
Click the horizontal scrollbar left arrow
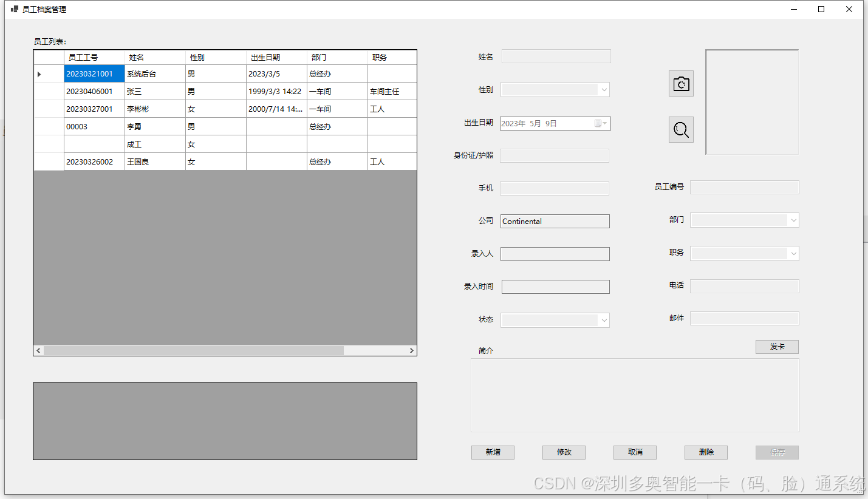click(39, 350)
